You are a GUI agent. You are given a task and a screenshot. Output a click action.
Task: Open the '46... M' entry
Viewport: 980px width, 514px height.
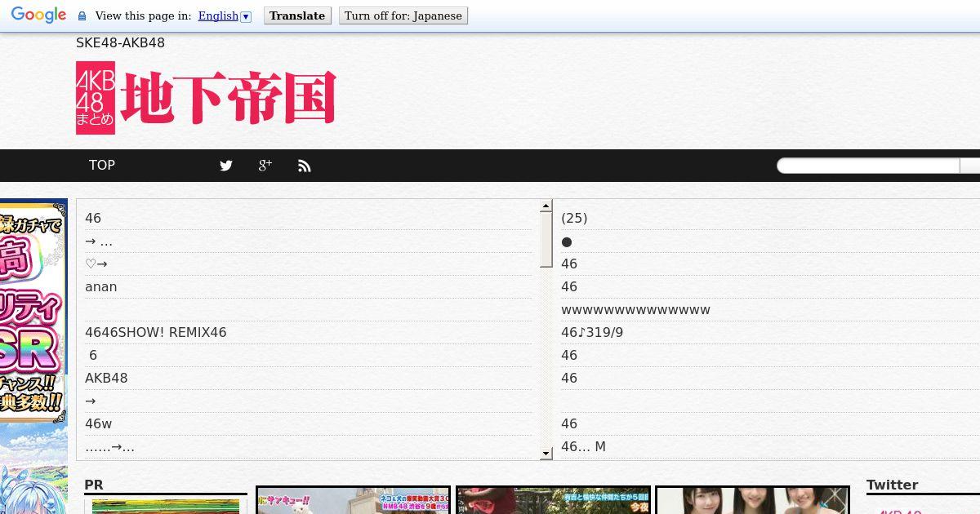point(583,446)
